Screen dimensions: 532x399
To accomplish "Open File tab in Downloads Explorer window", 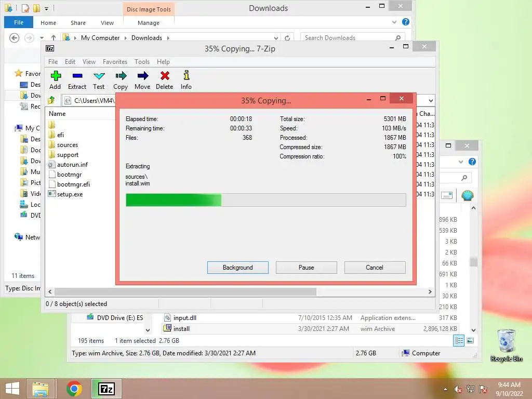I will pos(19,22).
